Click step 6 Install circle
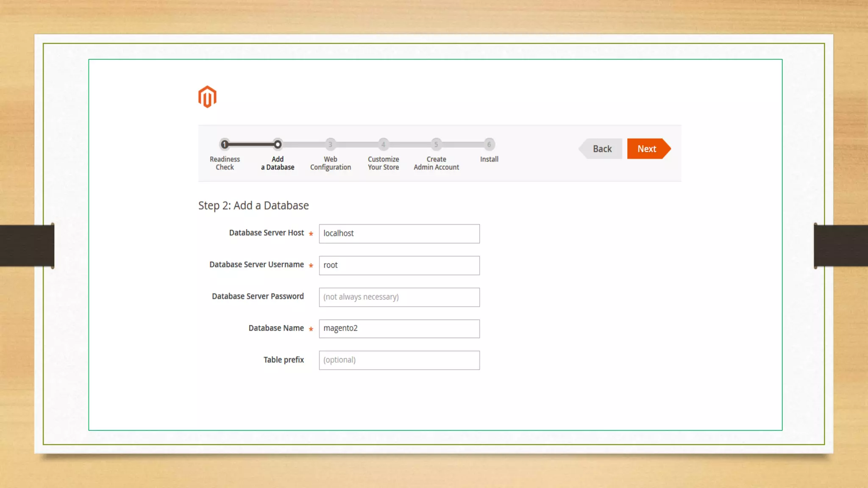 pyautogui.click(x=489, y=144)
